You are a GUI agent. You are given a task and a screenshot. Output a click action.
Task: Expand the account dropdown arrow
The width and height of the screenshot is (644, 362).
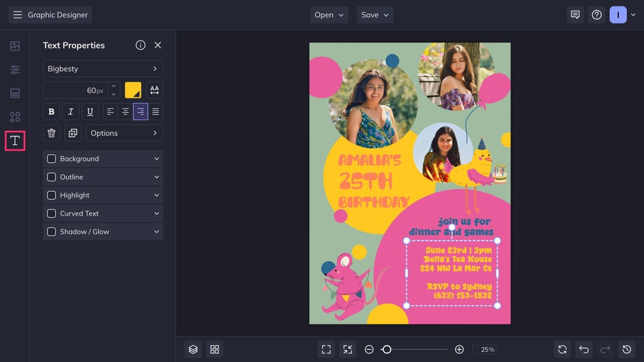633,15
